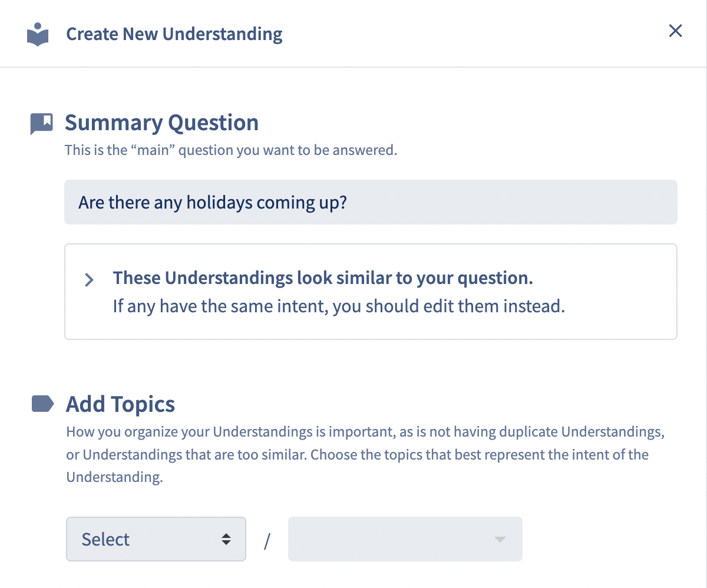Click the slash separator between topic dropdowns
Screen dimensions: 707x588
(x=267, y=540)
